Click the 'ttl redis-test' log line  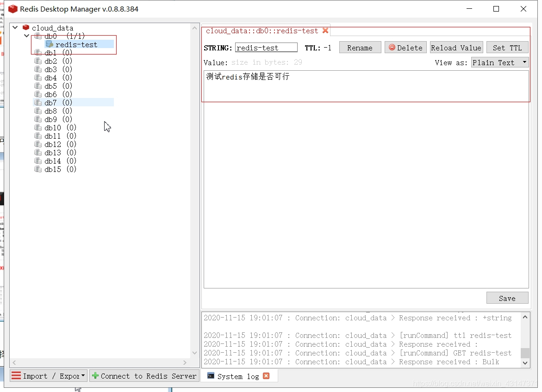point(357,335)
